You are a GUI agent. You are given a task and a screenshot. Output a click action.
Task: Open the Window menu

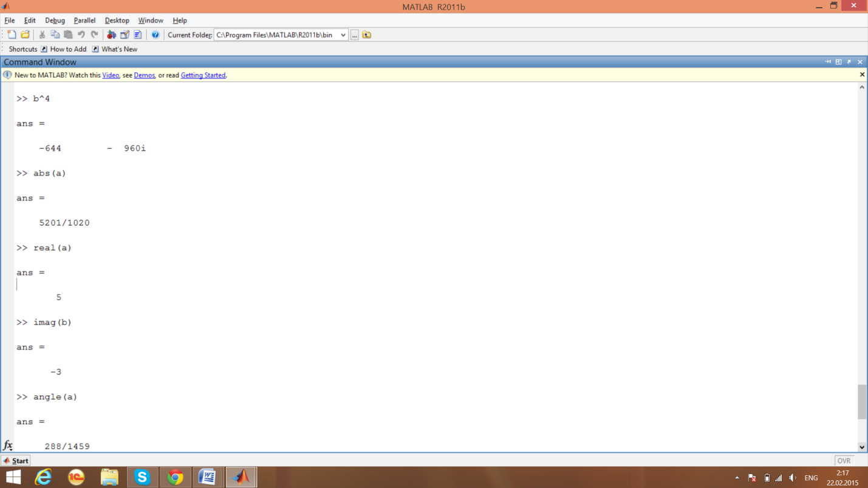click(150, 20)
